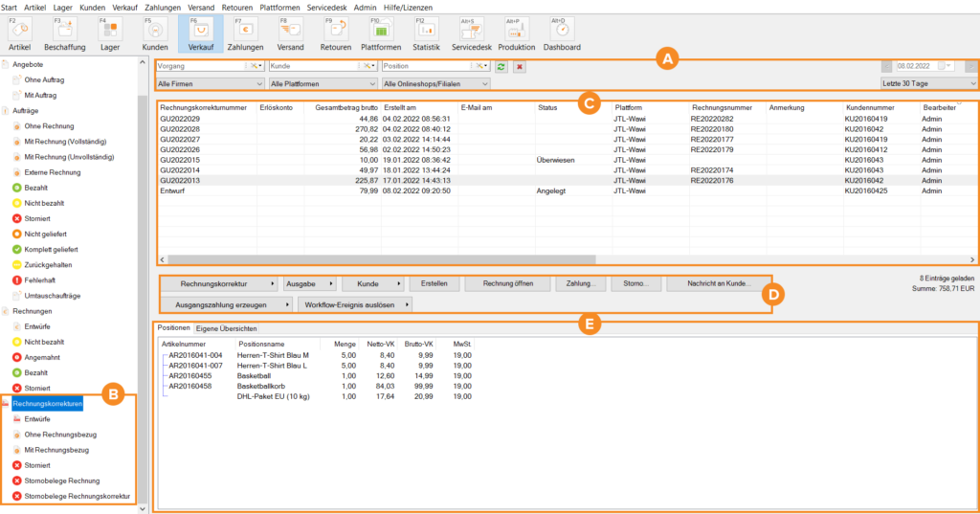Open the Statistik toolbar icon
The width and height of the screenshot is (980, 514).
point(426,33)
